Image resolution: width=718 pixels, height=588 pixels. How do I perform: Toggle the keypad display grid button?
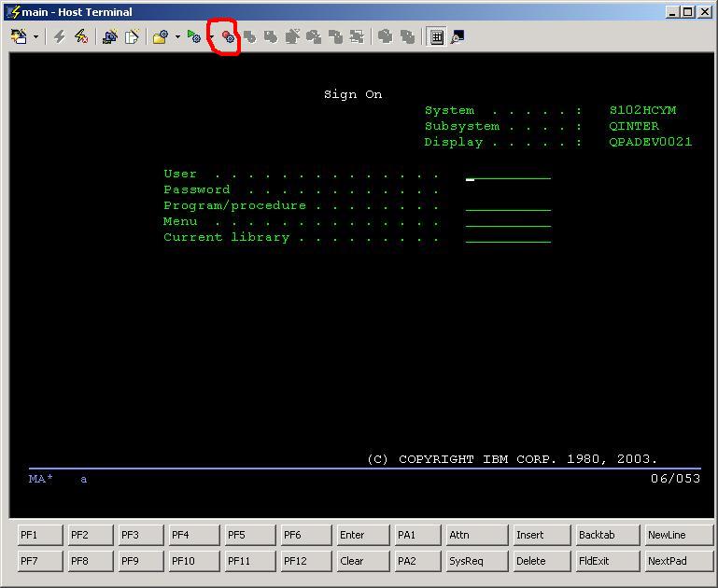tap(437, 36)
